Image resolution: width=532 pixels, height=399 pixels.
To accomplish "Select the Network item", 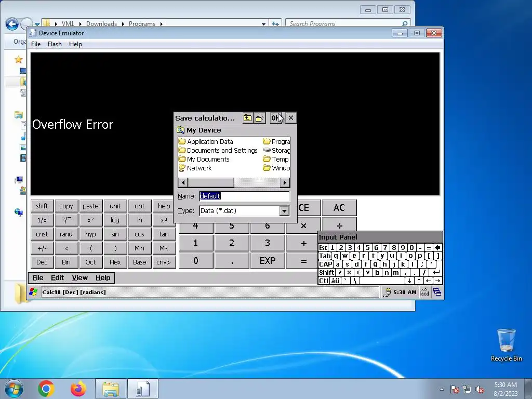I will (x=195, y=168).
